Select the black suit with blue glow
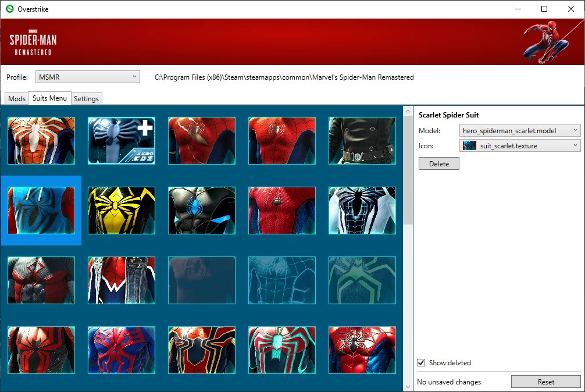585x392 pixels. coord(202,211)
